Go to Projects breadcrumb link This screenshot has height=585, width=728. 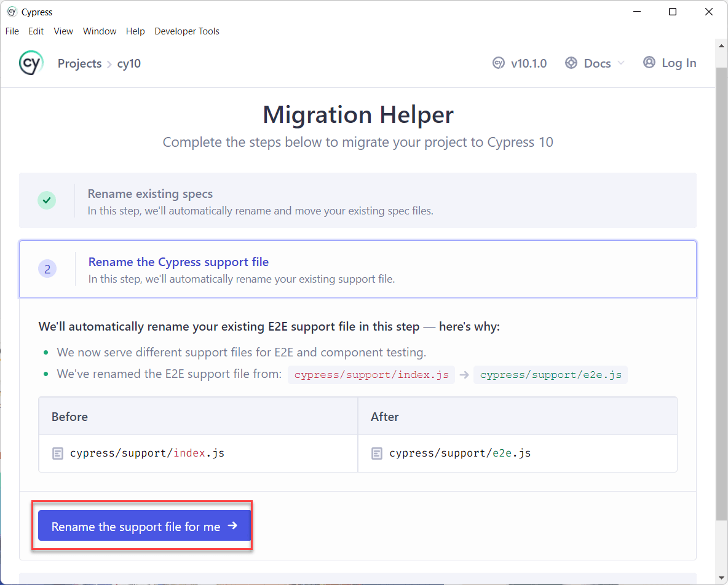click(79, 63)
